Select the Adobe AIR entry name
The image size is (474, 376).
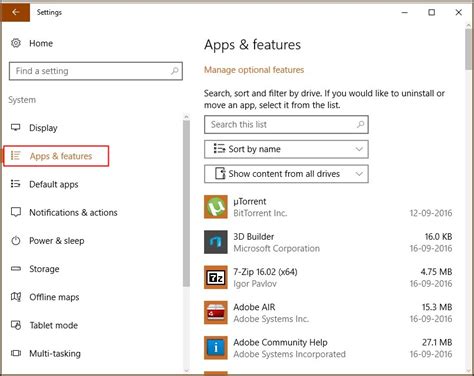pyautogui.click(x=254, y=307)
